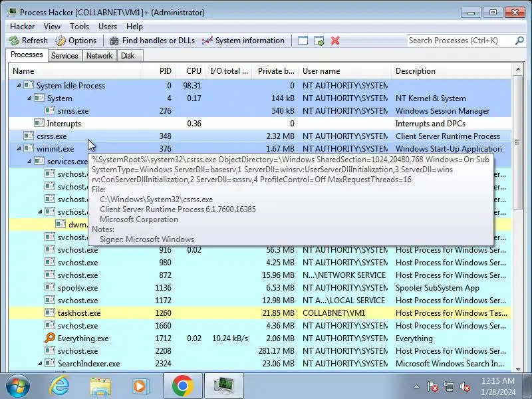Switch to the Services tab
The height and width of the screenshot is (399, 532).
coord(65,56)
